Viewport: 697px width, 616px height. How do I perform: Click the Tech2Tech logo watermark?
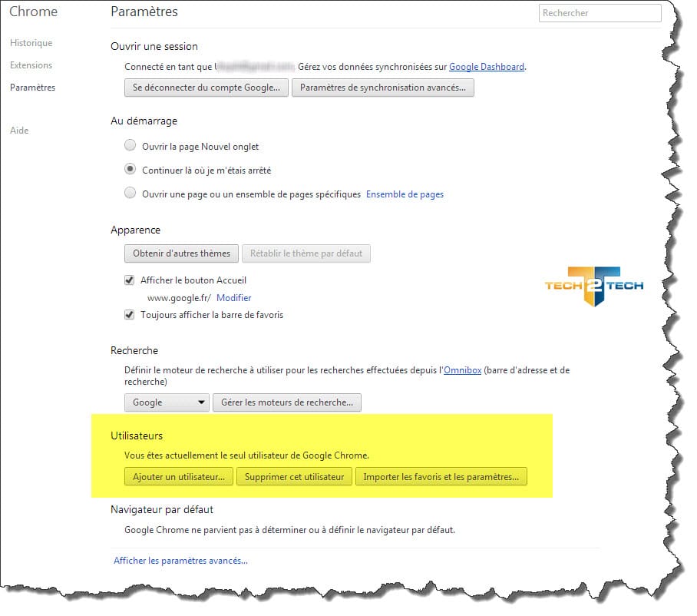(x=593, y=286)
